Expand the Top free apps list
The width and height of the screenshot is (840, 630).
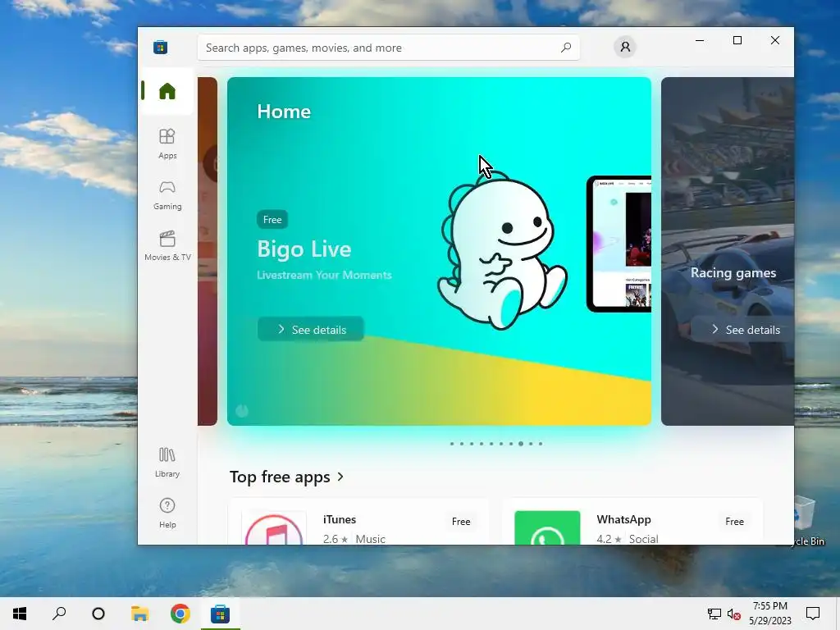286,477
